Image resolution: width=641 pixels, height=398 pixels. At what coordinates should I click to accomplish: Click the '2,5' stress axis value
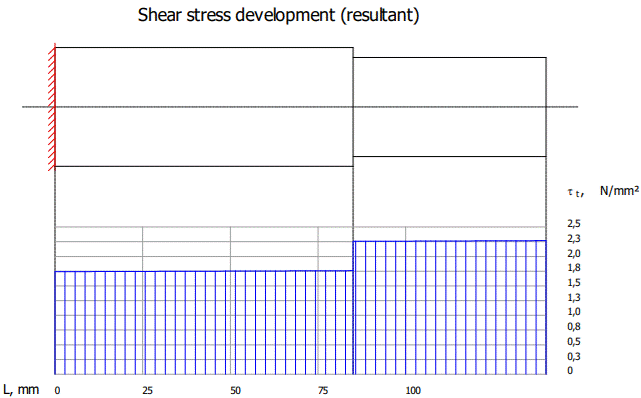574,224
